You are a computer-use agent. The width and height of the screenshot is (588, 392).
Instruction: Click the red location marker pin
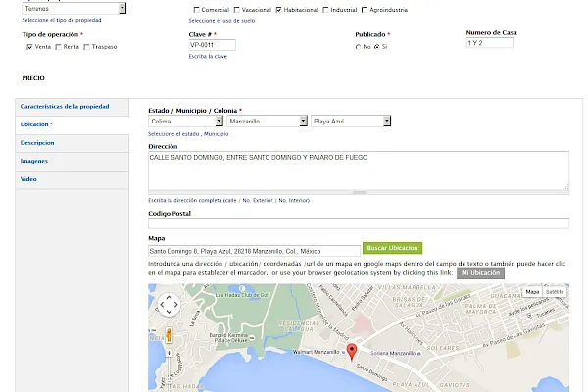(x=352, y=352)
